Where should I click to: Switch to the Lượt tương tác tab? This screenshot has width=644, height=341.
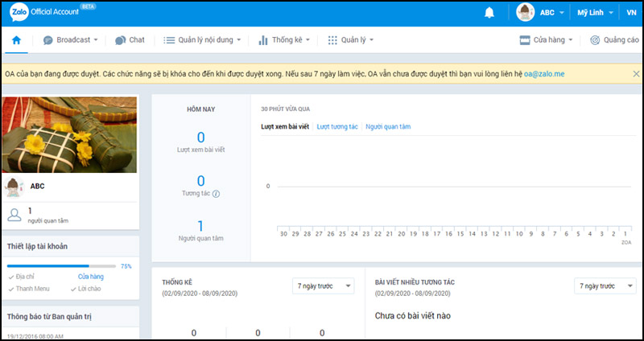pos(337,127)
